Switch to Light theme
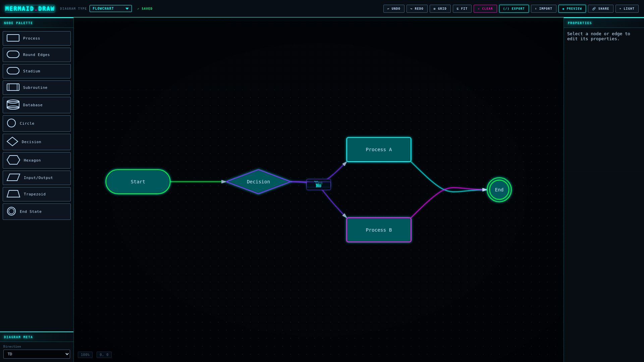This screenshot has height=362, width=644. click(x=627, y=9)
